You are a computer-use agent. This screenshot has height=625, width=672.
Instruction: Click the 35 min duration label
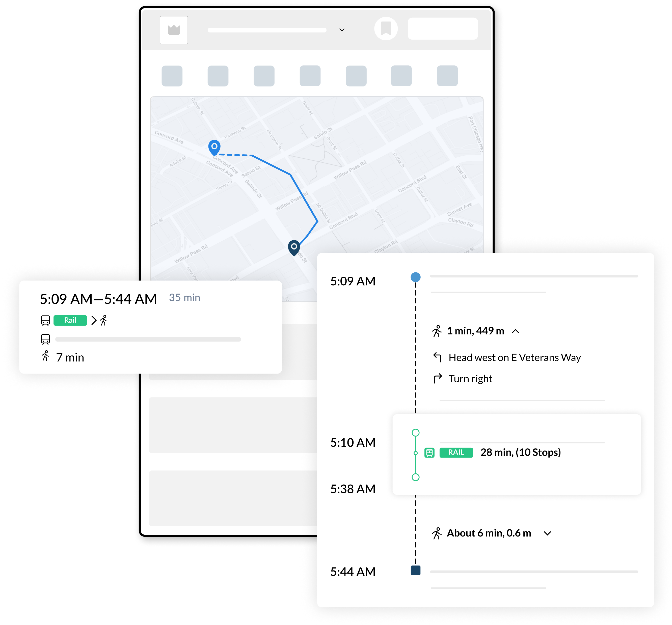tap(184, 298)
